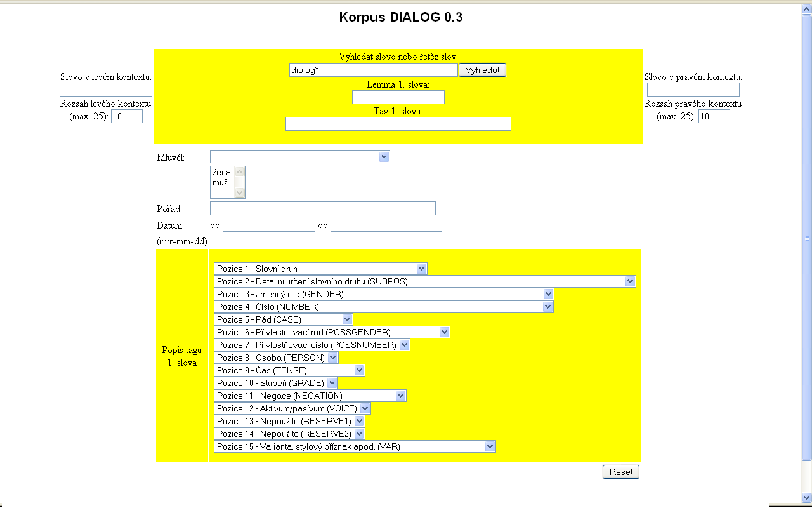Open Pozice 12 - Aktivum/pasívum (VOICE) dropdown
812x508 pixels.
coord(292,408)
